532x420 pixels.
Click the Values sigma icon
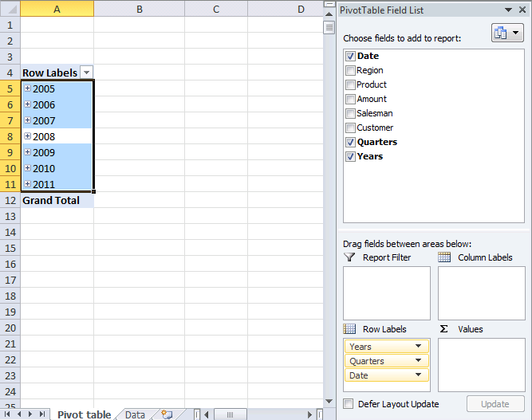coord(444,329)
